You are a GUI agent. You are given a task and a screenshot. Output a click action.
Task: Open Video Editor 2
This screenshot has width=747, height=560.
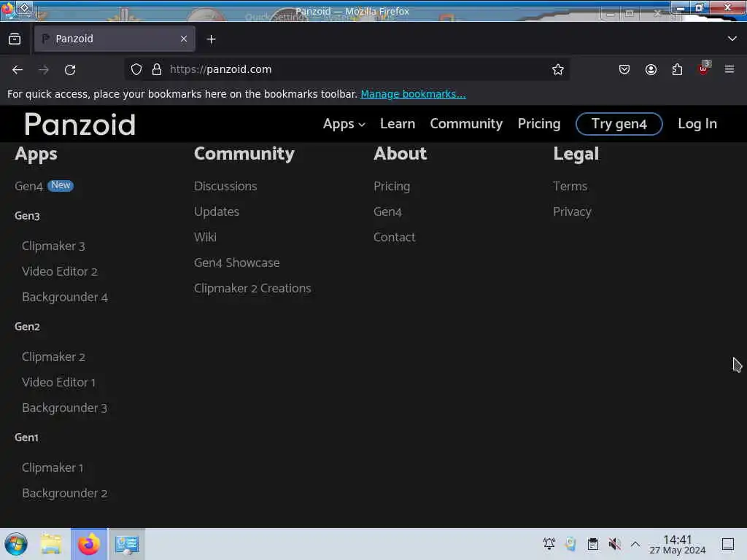coord(60,271)
